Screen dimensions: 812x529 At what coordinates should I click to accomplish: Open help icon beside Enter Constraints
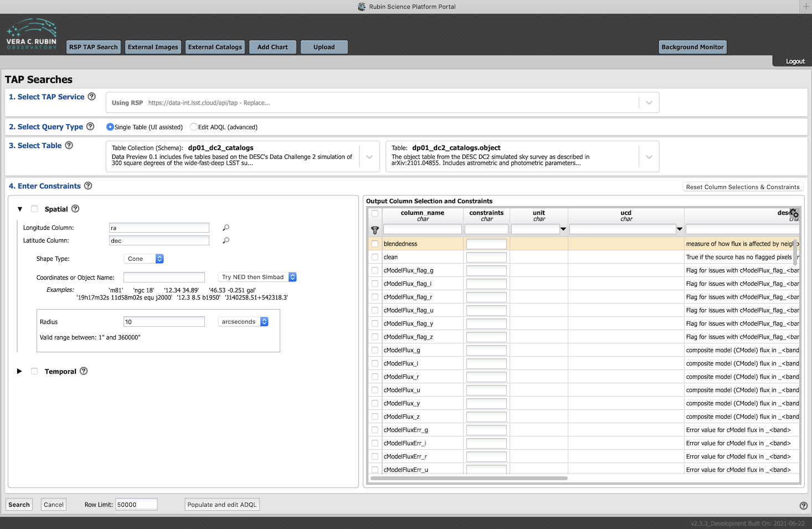(x=88, y=186)
